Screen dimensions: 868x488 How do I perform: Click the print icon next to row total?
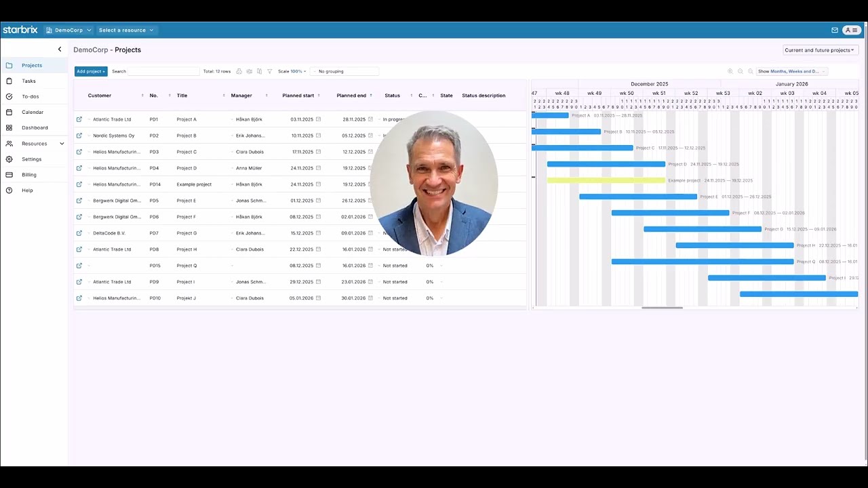tap(239, 71)
